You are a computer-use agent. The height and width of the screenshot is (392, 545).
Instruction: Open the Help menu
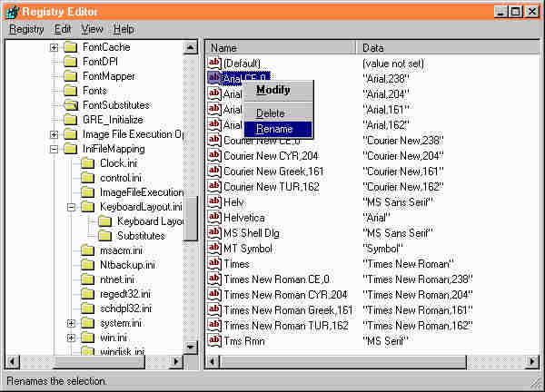click(x=124, y=29)
